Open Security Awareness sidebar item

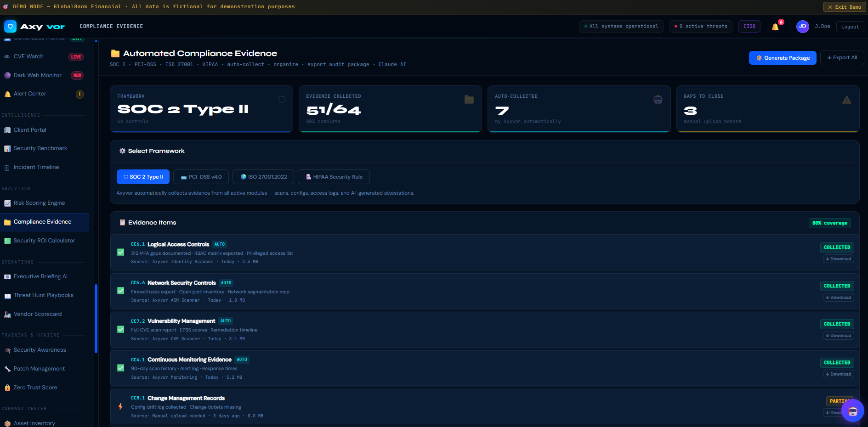45,350
